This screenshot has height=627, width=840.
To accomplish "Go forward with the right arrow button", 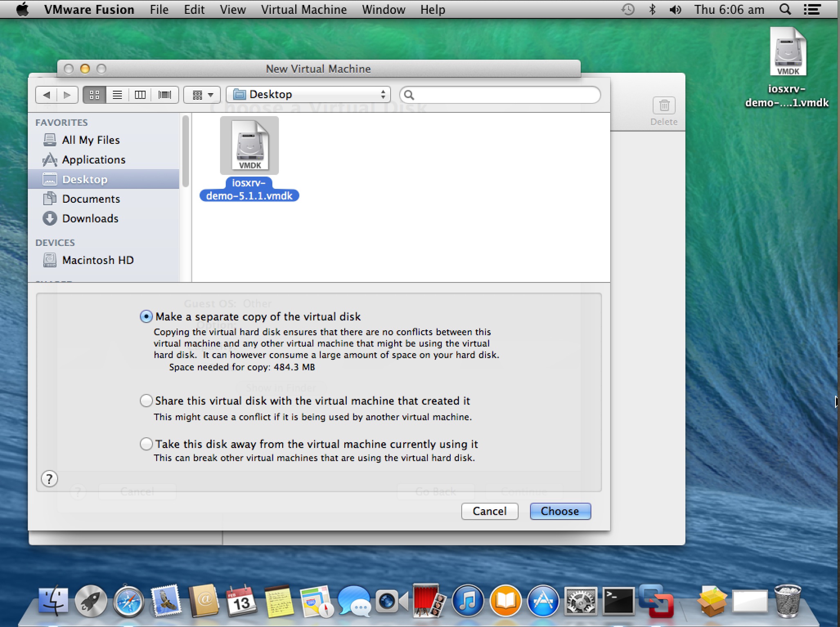I will [67, 95].
